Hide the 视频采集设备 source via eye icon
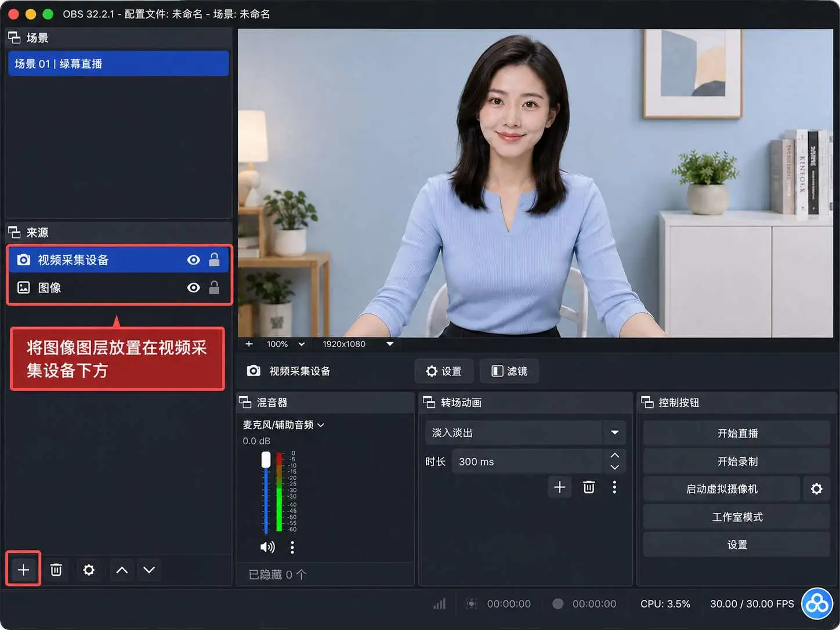Viewport: 840px width, 630px height. click(x=194, y=260)
